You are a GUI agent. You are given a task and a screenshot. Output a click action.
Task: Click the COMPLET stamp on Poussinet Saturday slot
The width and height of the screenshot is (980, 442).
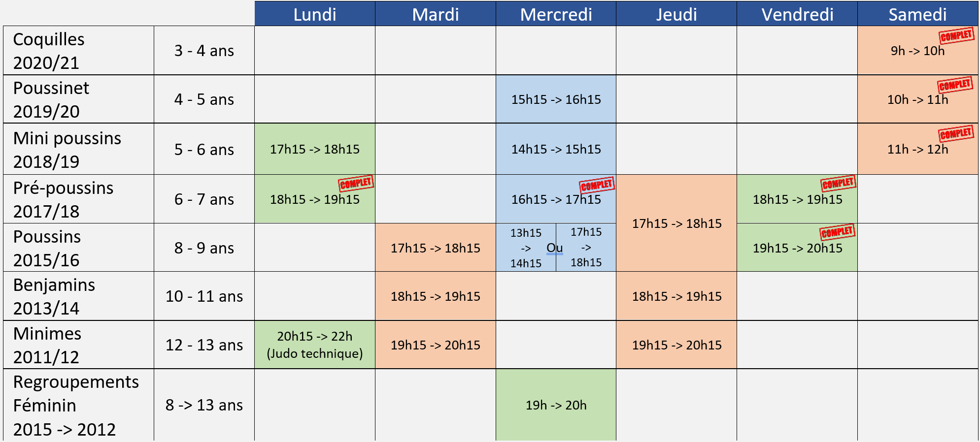[x=955, y=85]
